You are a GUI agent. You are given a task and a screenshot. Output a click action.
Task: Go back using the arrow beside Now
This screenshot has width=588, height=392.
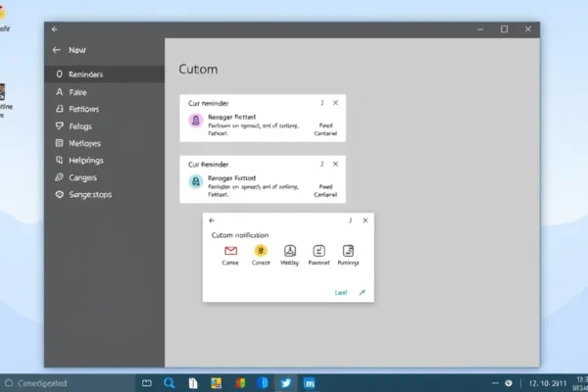point(57,50)
